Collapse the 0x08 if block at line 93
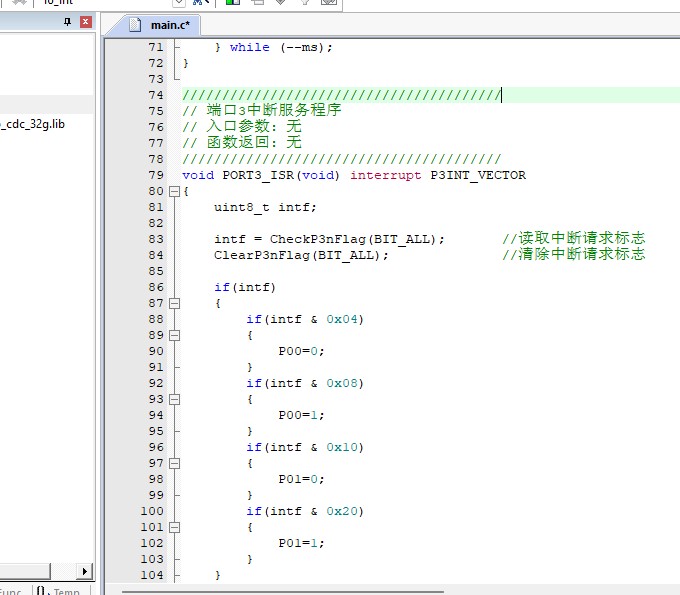The width and height of the screenshot is (680, 595). 174,399
